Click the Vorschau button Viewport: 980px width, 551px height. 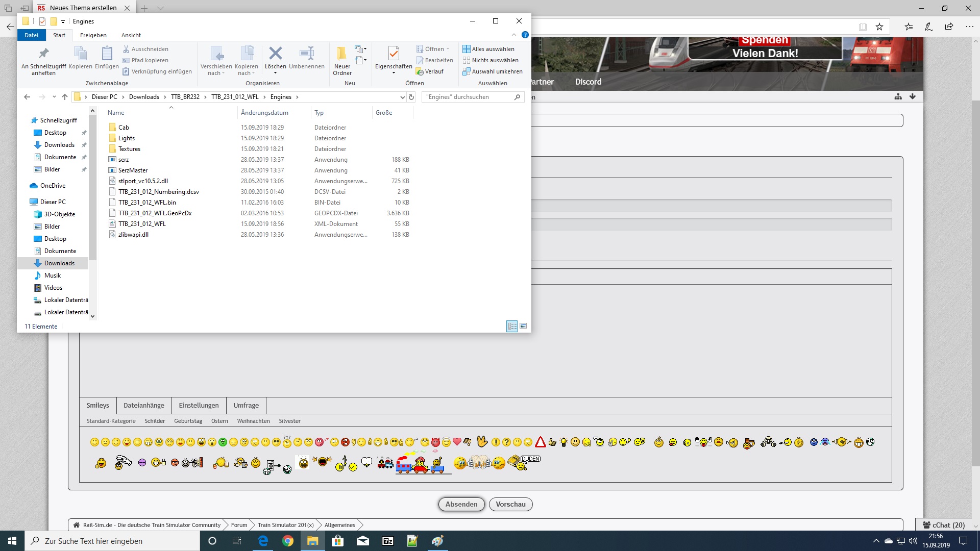[x=510, y=504]
